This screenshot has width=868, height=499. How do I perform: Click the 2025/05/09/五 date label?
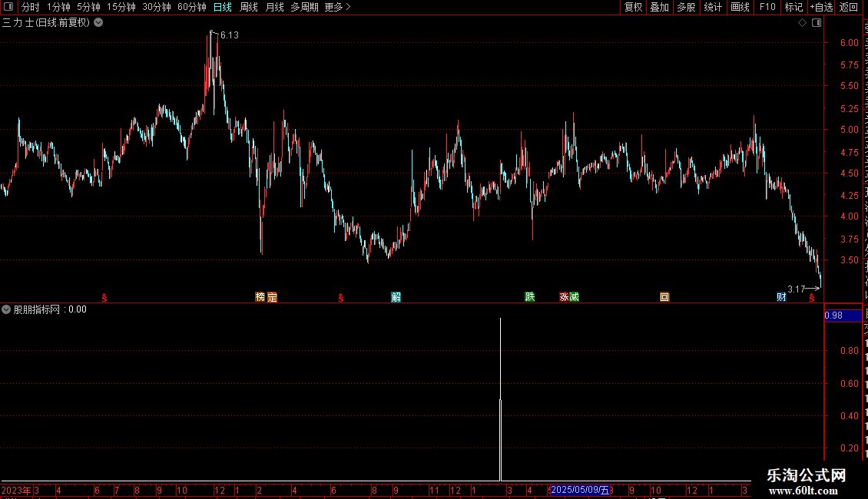(580, 490)
